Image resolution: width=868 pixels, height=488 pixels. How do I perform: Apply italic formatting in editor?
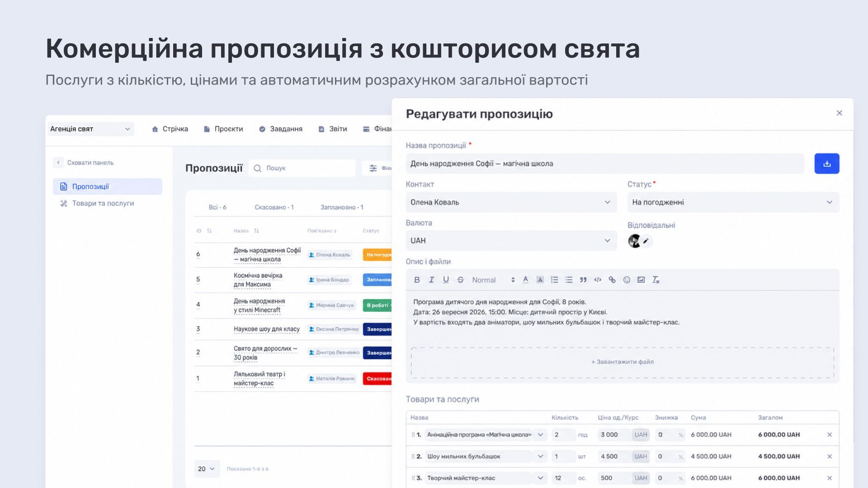(431, 280)
